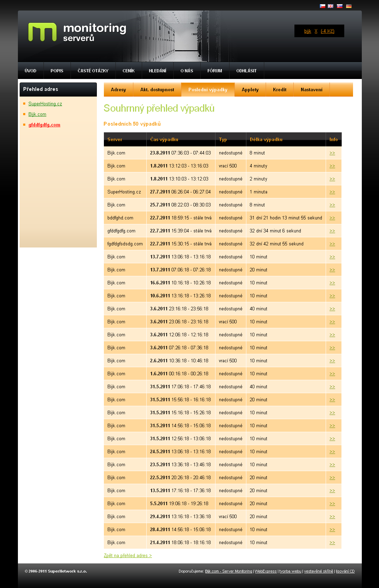
Task: Click the Zpět na přehled adres link
Action: point(128,556)
